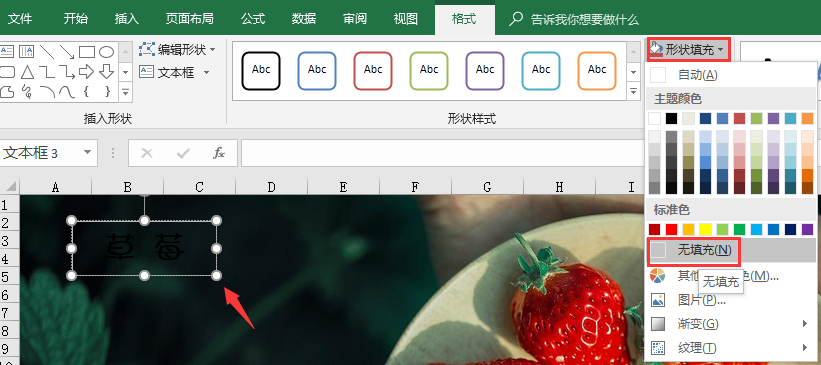Apply the green outline Abc style
This screenshot has height=365, width=821.
(x=429, y=71)
